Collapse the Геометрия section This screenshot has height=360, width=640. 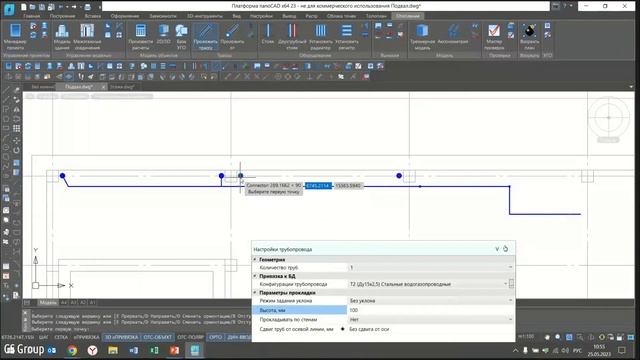point(255,259)
